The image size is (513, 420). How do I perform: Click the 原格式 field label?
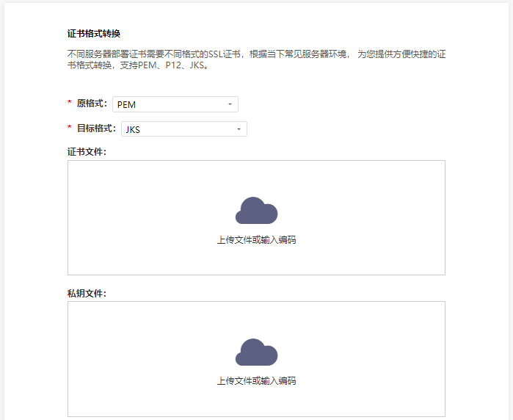92,104
